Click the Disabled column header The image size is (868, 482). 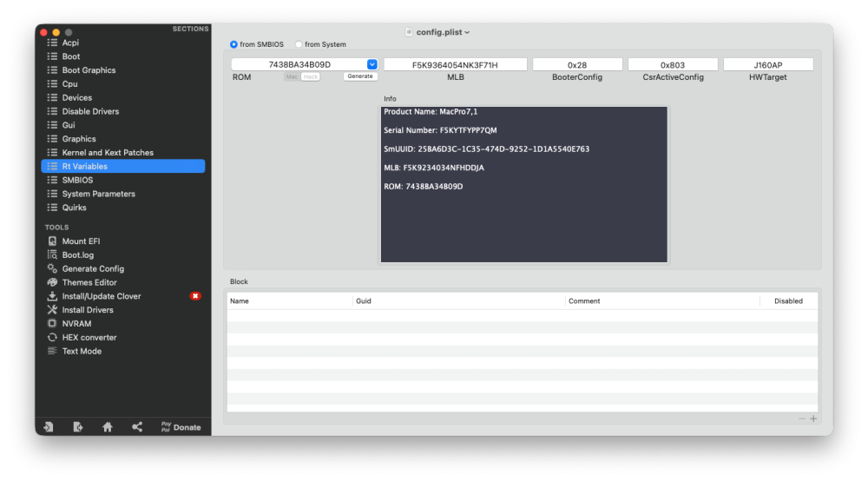tap(788, 301)
